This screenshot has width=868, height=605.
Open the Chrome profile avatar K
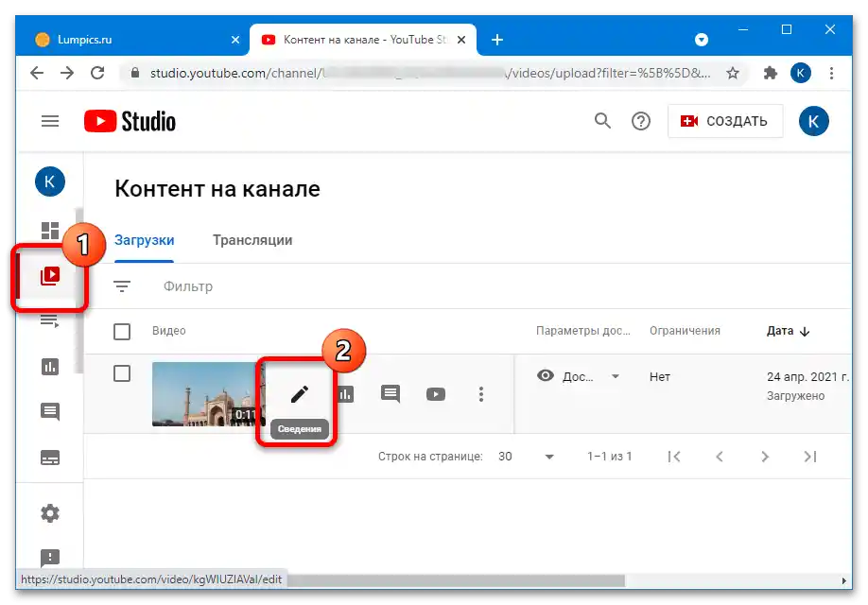[x=801, y=73]
